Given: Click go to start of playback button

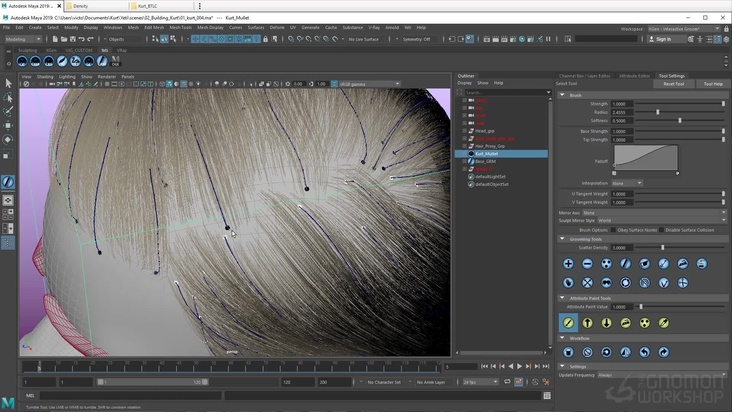Looking at the screenshot, I should click(484, 367).
